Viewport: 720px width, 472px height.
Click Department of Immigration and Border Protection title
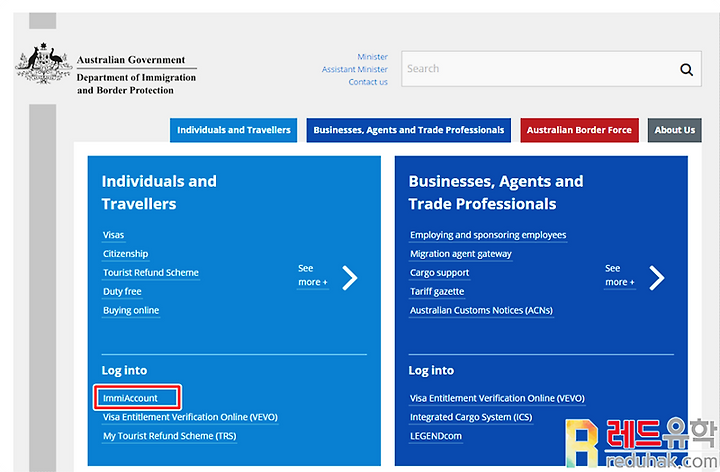tap(136, 84)
